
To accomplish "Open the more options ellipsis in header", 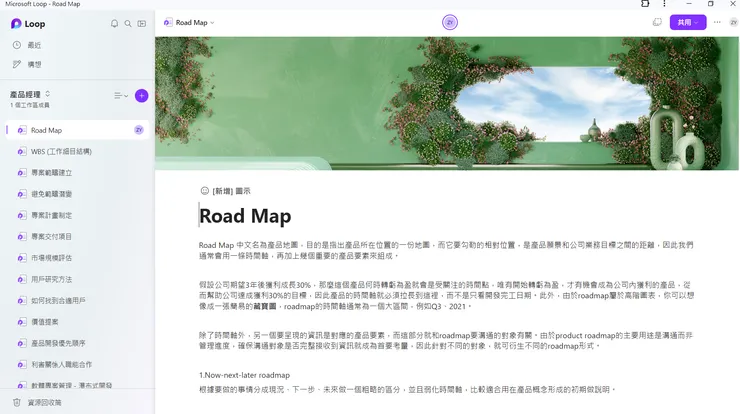I will coord(717,22).
